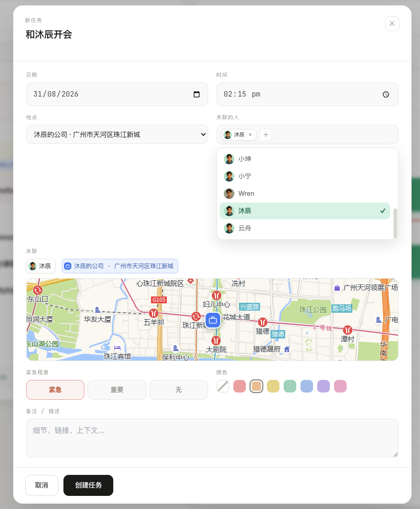Select 小坤 in the people list
420x509 pixels.
(x=305, y=159)
